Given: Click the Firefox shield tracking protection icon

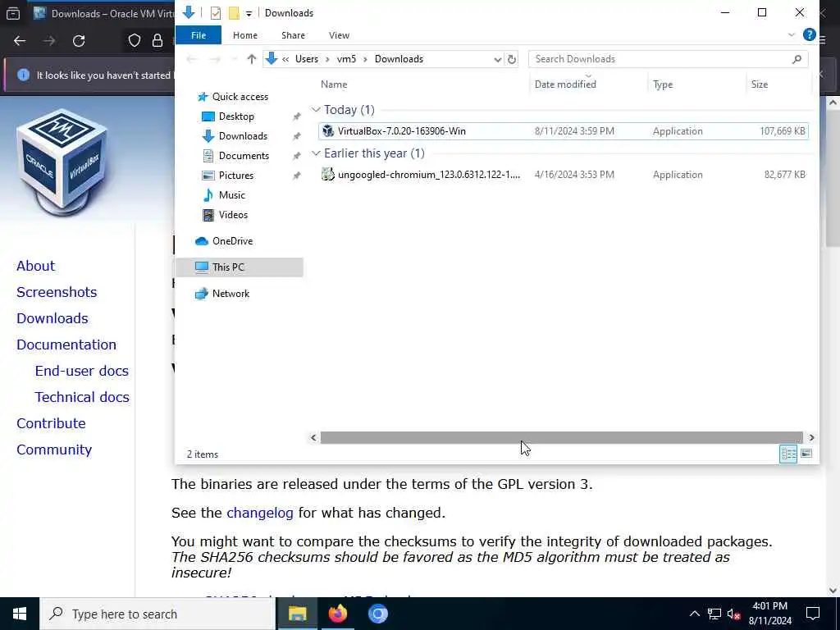Looking at the screenshot, I should click(x=135, y=41).
